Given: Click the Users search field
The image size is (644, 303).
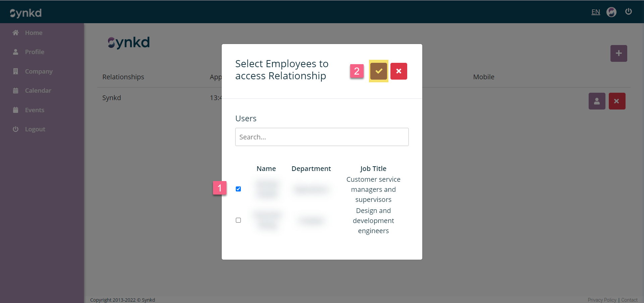Looking at the screenshot, I should tap(322, 137).
